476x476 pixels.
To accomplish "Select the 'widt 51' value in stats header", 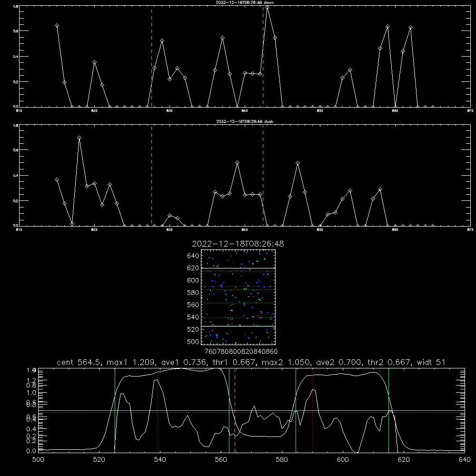I will (431, 362).
